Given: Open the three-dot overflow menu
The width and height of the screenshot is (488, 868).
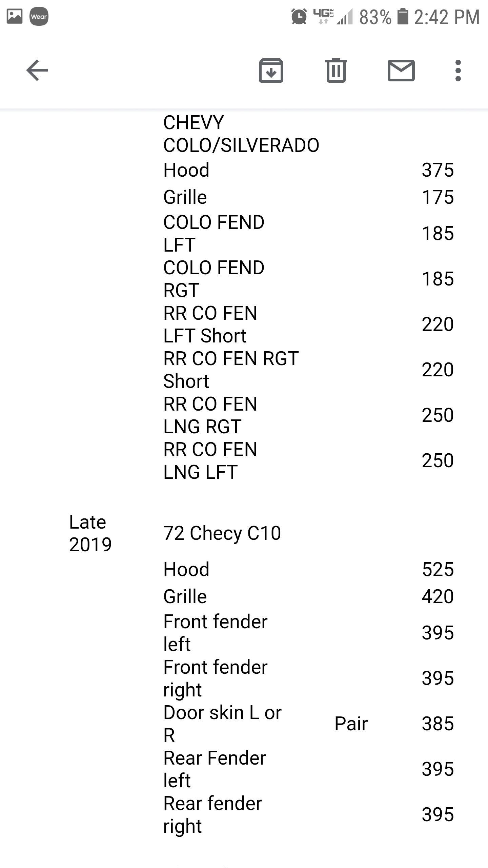Looking at the screenshot, I should [x=458, y=71].
